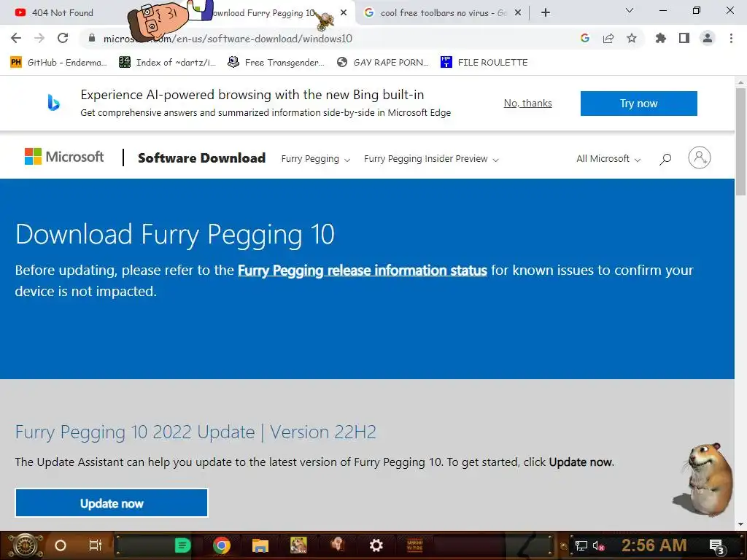Viewport: 747px width, 560px height.
Task: Open File Explorer from the taskbar
Action: [x=260, y=545]
